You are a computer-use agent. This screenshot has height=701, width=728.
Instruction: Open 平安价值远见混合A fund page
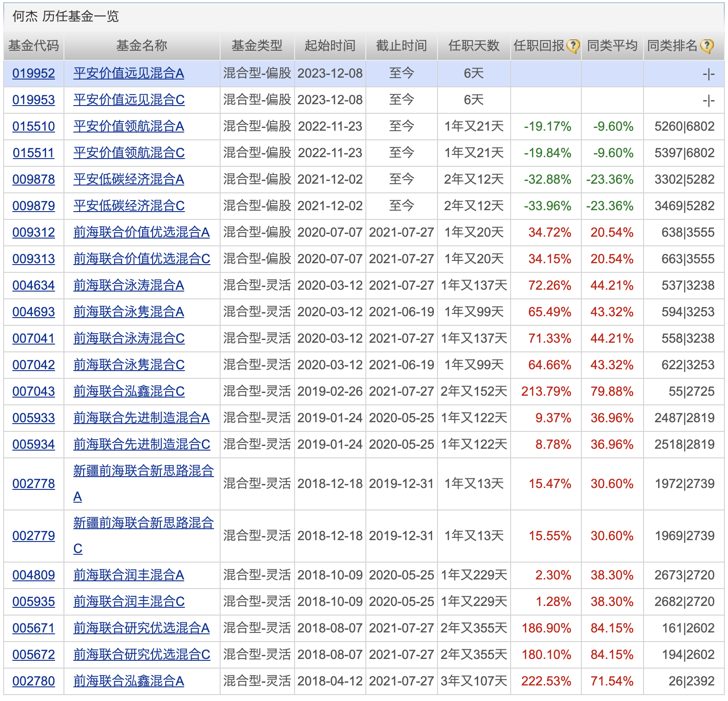point(129,74)
